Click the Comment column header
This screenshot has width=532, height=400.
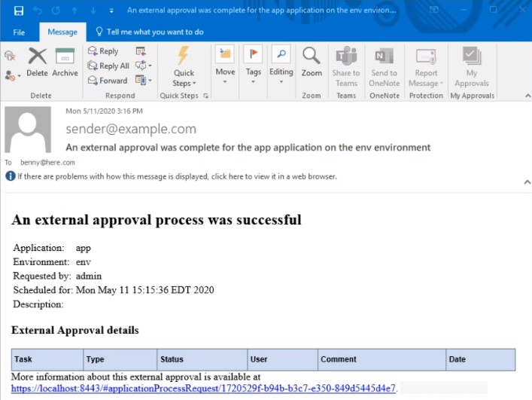tap(382, 359)
